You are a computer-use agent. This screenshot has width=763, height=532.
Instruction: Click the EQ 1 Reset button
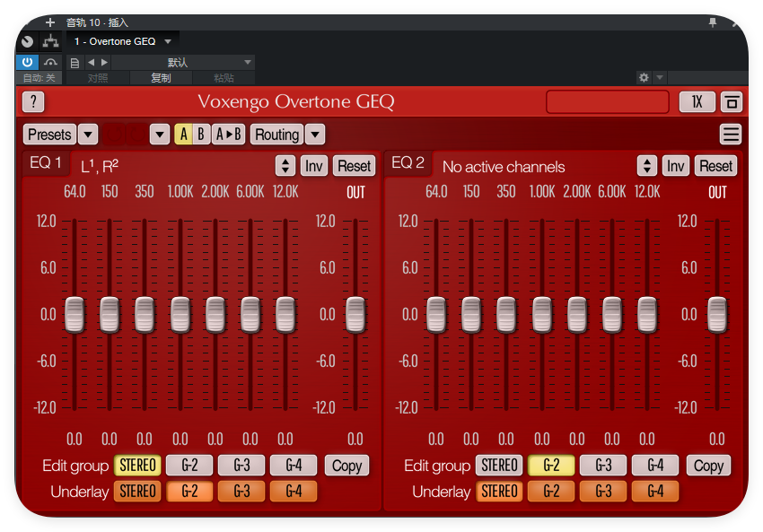point(355,166)
